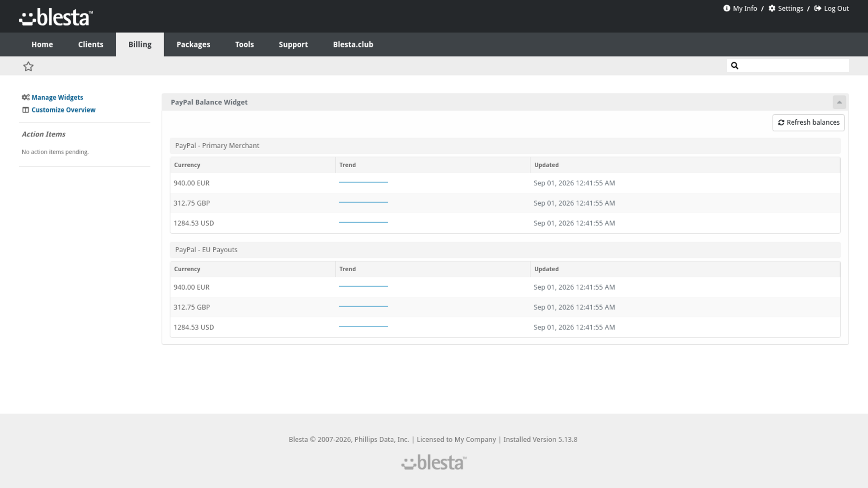Click the PayPal - Primary Merchant heading

tap(217, 145)
